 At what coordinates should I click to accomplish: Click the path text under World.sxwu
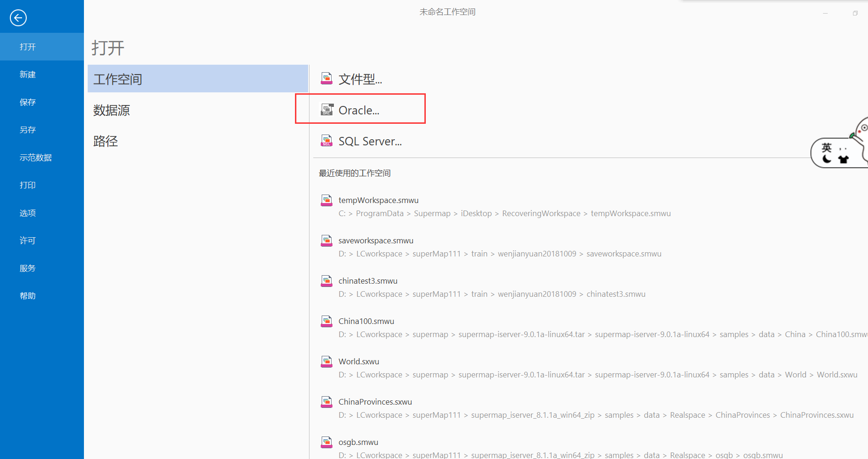[x=598, y=375]
